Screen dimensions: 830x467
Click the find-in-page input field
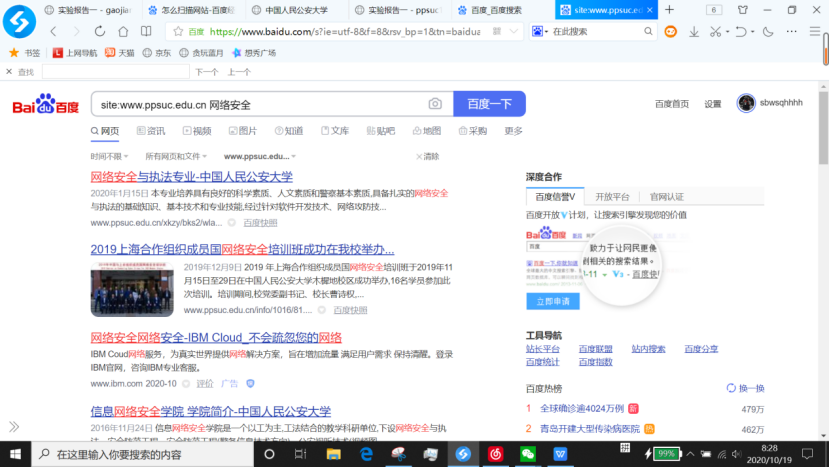click(x=115, y=71)
